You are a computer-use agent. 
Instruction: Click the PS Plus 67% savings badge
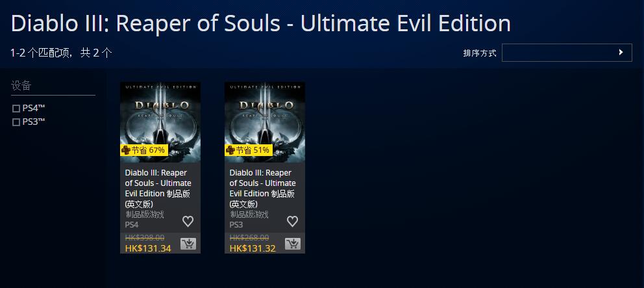pos(144,150)
